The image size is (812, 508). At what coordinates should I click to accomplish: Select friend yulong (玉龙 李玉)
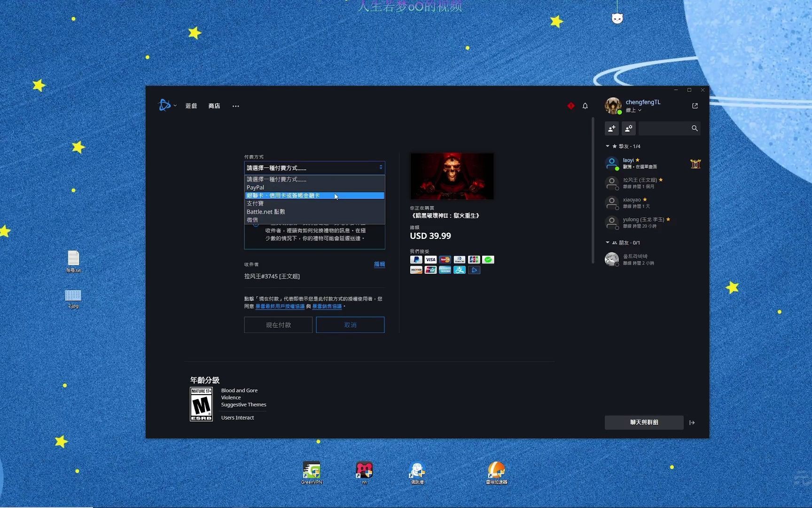coord(652,222)
